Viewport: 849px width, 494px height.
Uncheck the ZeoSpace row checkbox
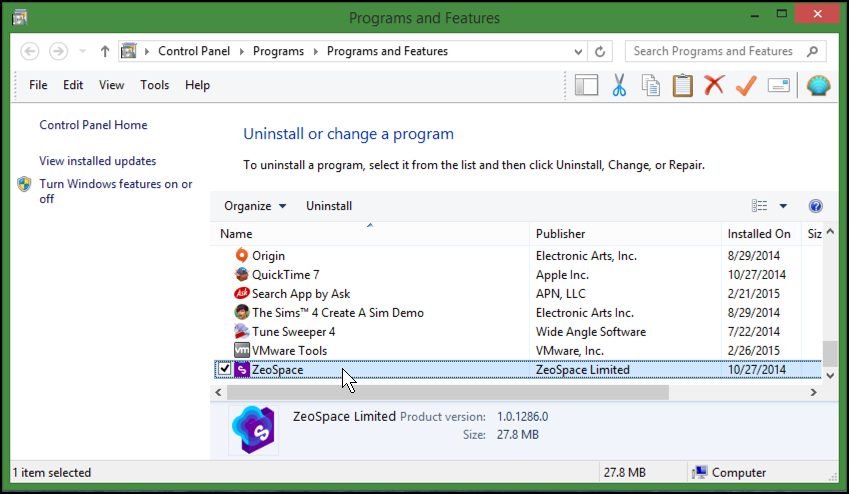(224, 369)
